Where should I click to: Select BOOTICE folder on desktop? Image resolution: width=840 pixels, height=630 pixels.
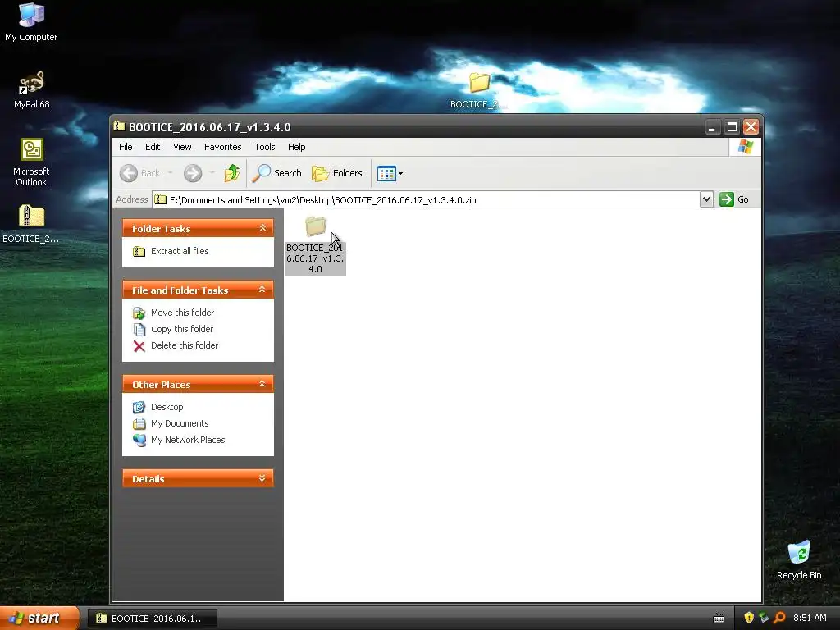(x=479, y=90)
